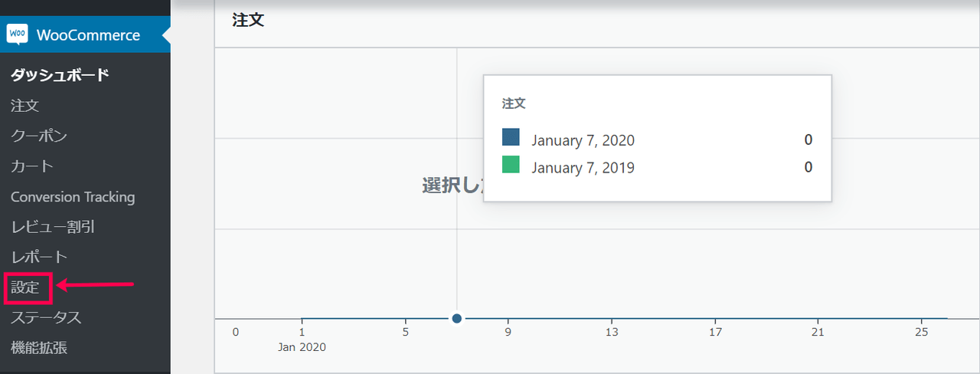Click the blue January 7, 2020 swatch
The height and width of the screenshot is (374, 980).
[x=511, y=138]
